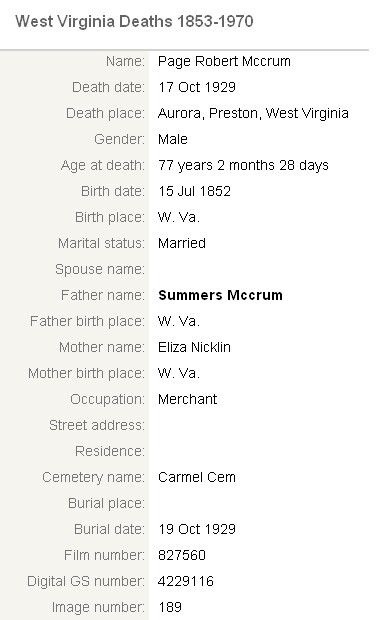Click the occupation value Merchant

[x=187, y=399]
